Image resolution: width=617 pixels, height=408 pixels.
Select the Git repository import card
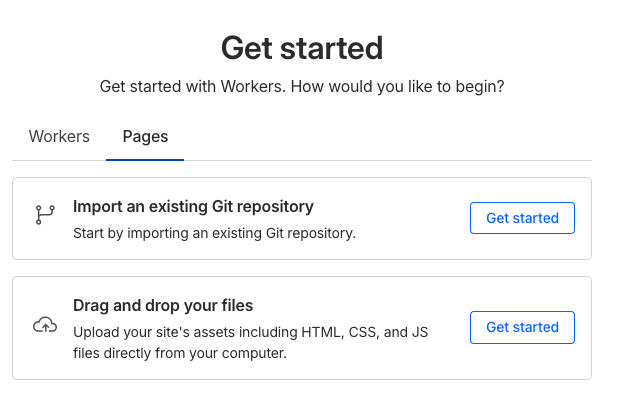[x=301, y=219]
